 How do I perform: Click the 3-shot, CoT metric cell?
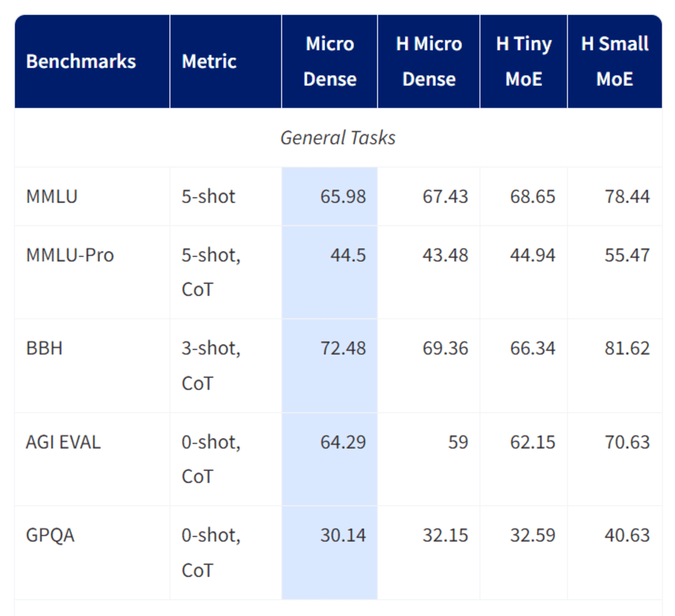[x=211, y=365]
